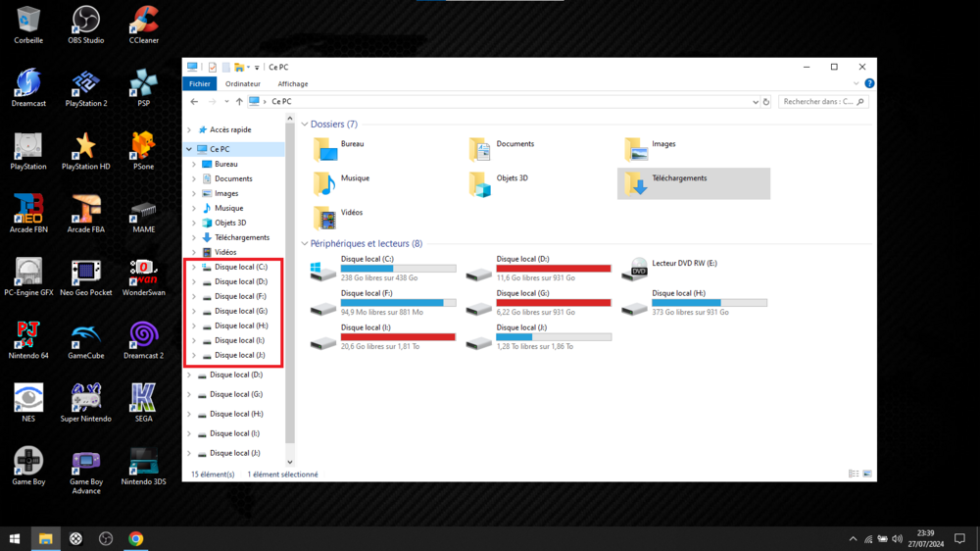Switch to the Affichage ribbon tab
This screenshot has height=551, width=980.
coord(292,84)
